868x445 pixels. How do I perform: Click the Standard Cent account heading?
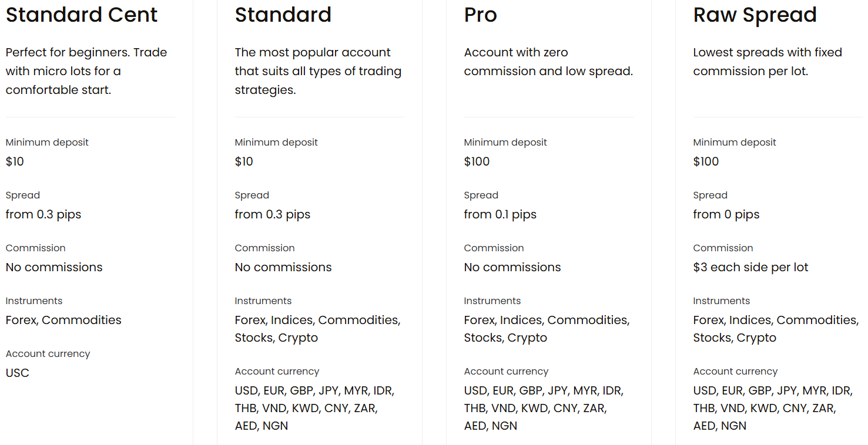(82, 15)
